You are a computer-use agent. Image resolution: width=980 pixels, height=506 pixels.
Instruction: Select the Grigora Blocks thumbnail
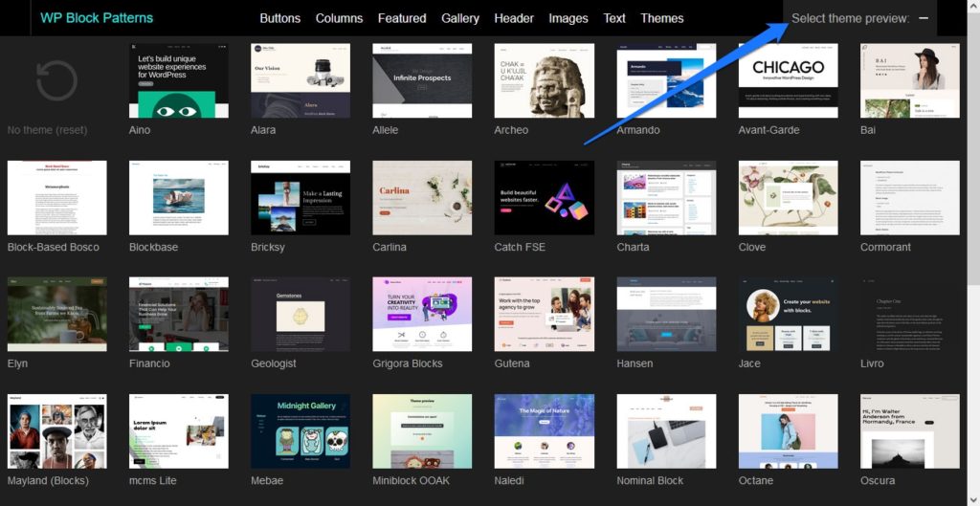click(x=422, y=315)
